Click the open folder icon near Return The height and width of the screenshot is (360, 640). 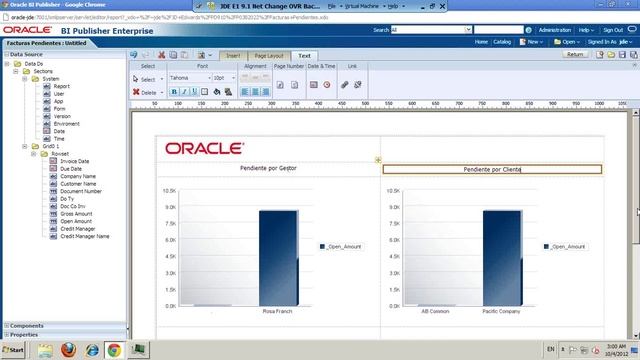click(x=611, y=55)
